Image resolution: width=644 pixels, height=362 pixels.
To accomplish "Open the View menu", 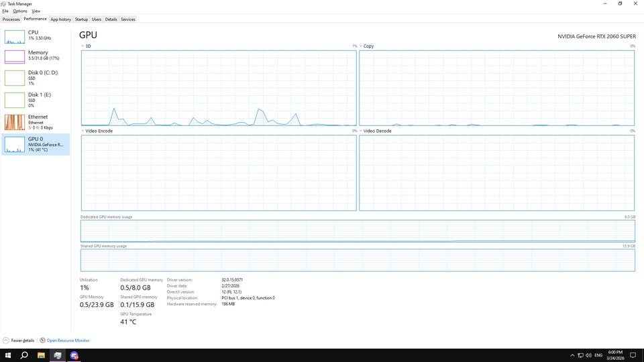I will [x=36, y=11].
